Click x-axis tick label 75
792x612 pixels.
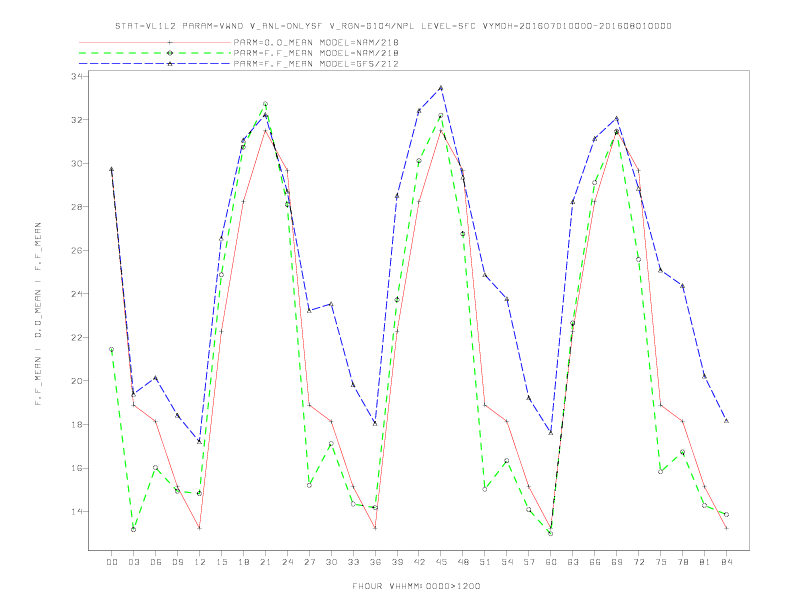tap(661, 562)
